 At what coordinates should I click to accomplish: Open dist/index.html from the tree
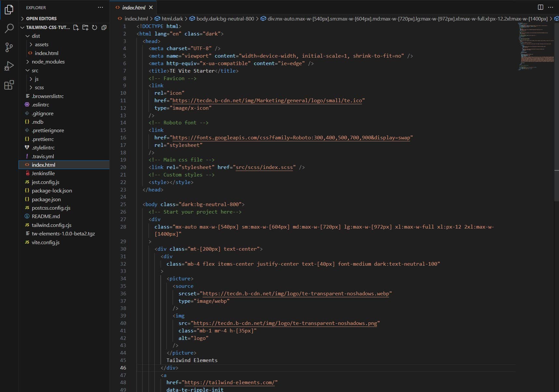(64, 53)
